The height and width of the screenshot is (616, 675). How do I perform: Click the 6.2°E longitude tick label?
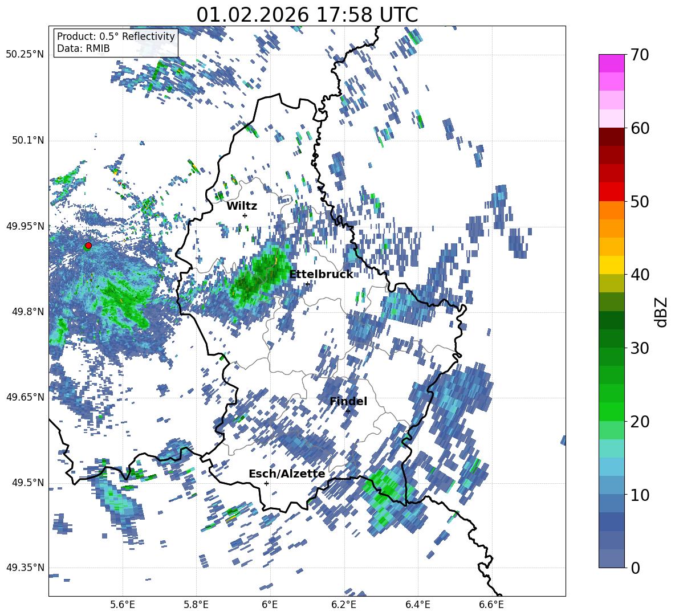[344, 605]
